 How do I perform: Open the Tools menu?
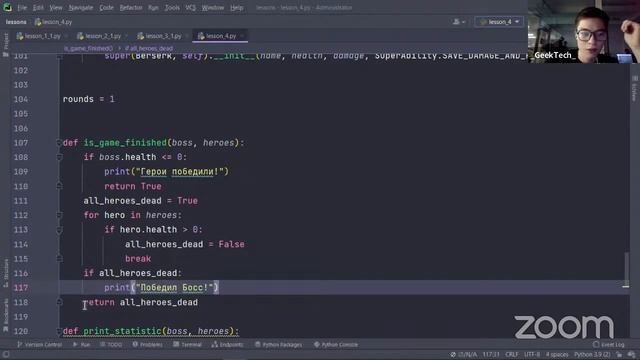[x=172, y=7]
